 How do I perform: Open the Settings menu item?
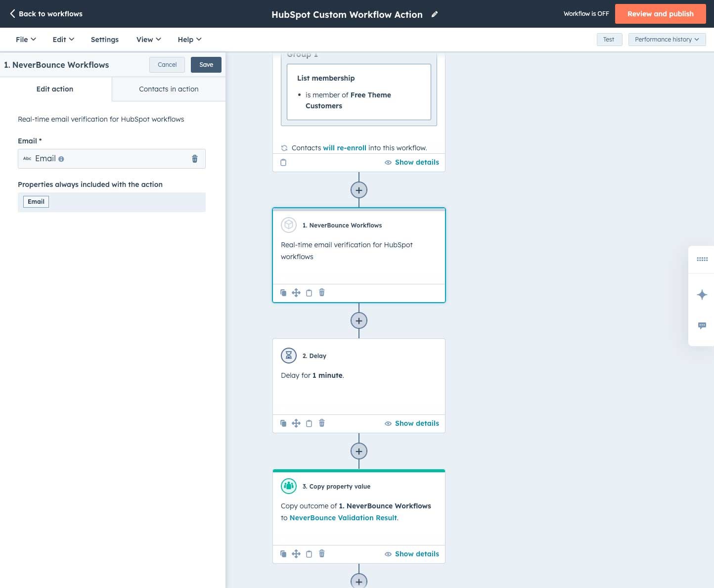[105, 40]
